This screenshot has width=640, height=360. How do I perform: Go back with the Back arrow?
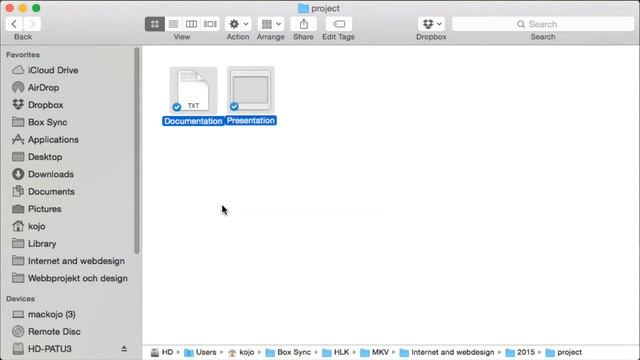[14, 24]
